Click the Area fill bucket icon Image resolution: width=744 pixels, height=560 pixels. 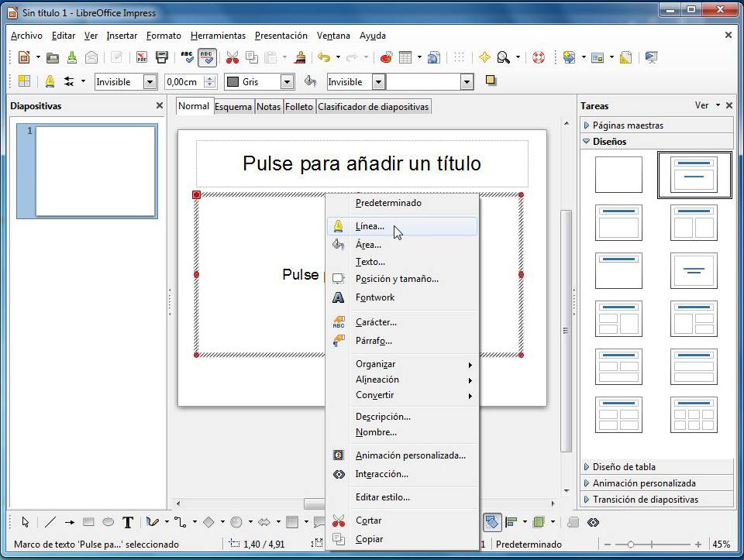(x=310, y=81)
